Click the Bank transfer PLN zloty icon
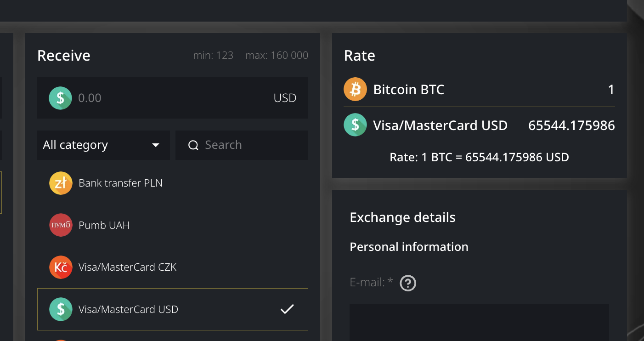This screenshot has width=644, height=341. click(x=61, y=183)
